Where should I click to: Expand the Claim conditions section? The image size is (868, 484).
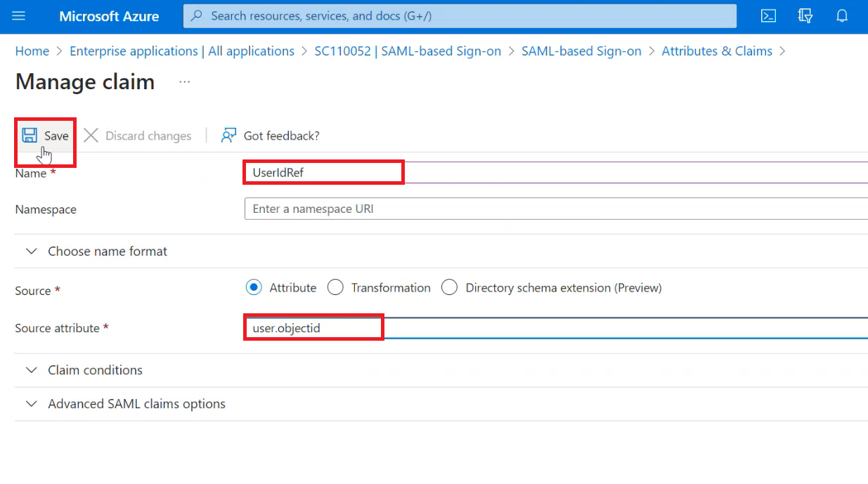coord(32,370)
